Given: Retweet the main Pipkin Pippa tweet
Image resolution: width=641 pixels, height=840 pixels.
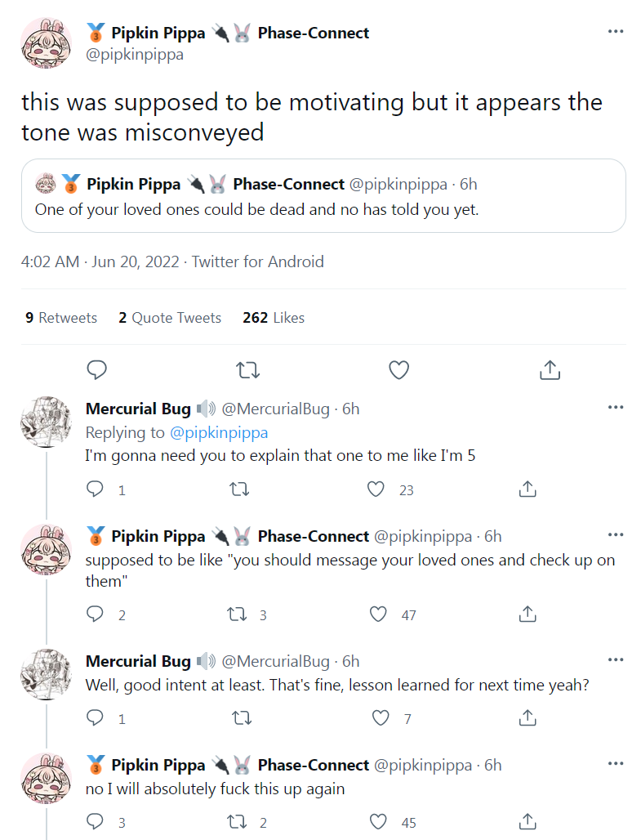Looking at the screenshot, I should (x=247, y=370).
